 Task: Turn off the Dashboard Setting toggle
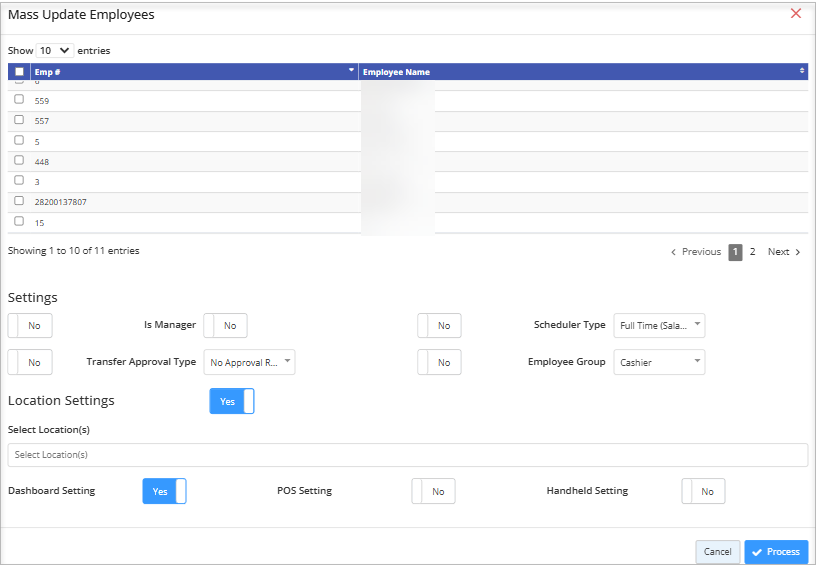164,491
